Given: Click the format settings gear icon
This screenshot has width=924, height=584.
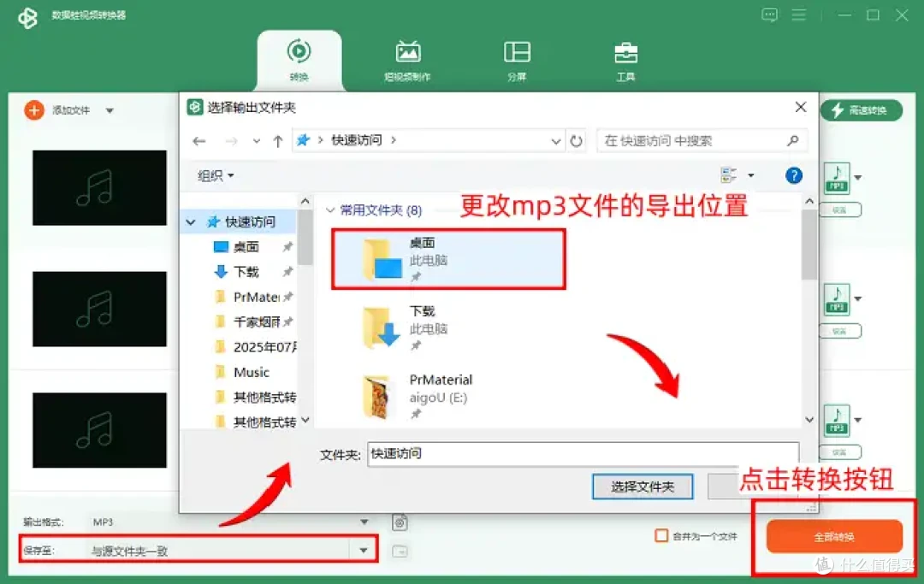Looking at the screenshot, I should (400, 522).
